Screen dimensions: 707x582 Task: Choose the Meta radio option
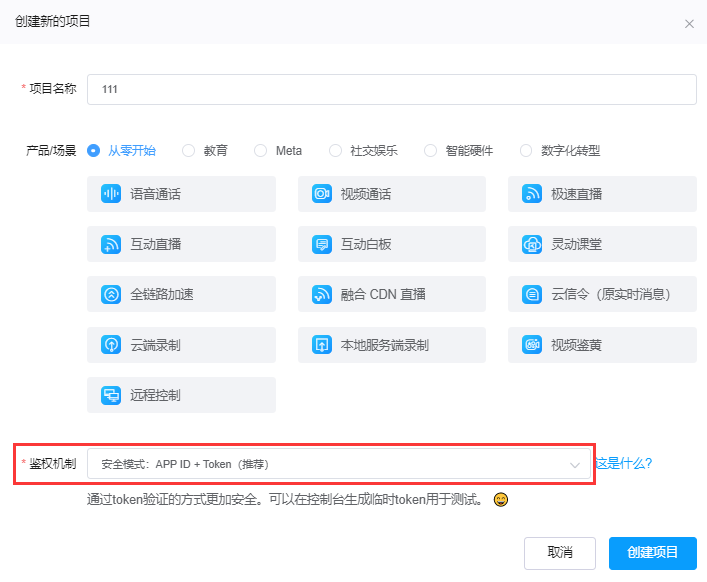click(x=261, y=151)
